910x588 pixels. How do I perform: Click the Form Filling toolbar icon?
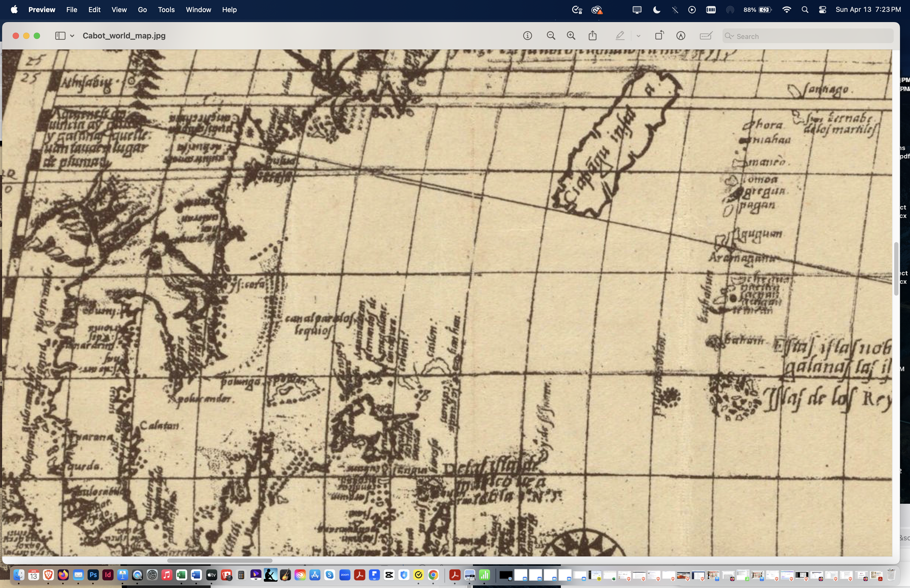point(706,36)
